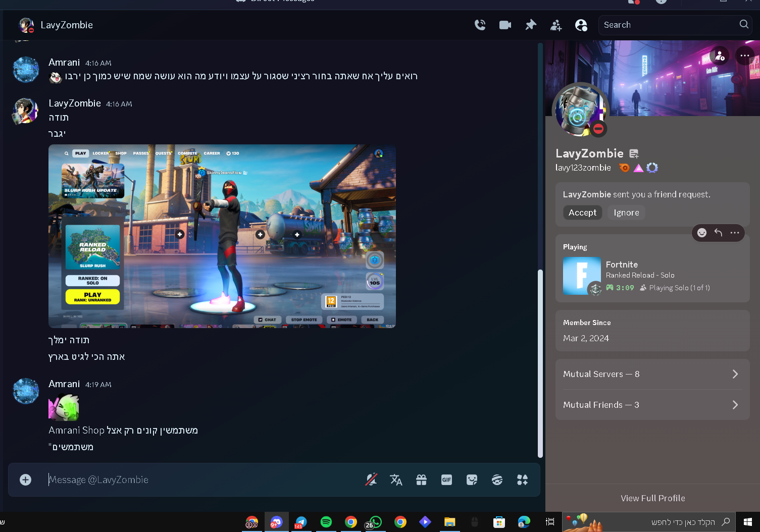Viewport: 760px width, 532px height.
Task: Click the 'Member Since' date Mar 2, 2024
Action: point(586,338)
